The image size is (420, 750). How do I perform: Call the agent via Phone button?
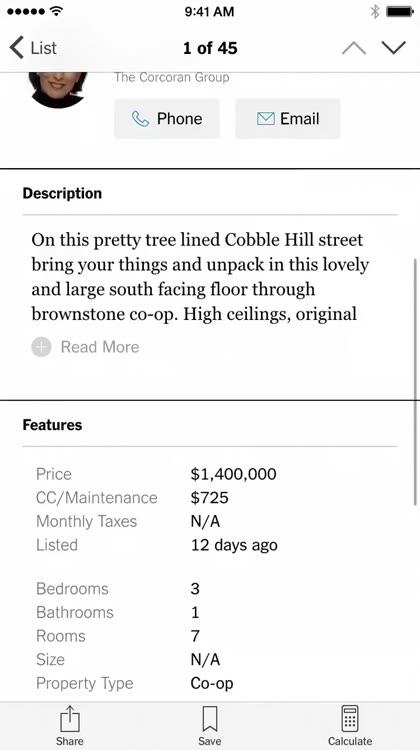tap(166, 119)
